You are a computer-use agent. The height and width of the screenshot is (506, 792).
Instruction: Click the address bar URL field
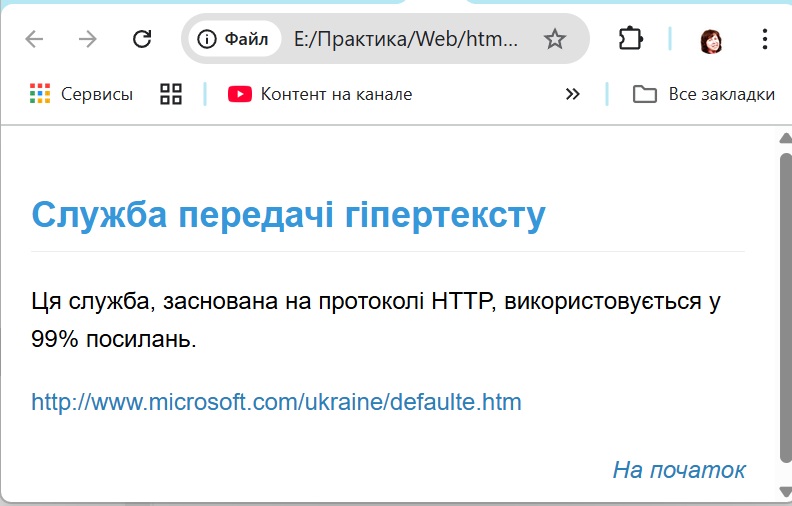[x=406, y=39]
